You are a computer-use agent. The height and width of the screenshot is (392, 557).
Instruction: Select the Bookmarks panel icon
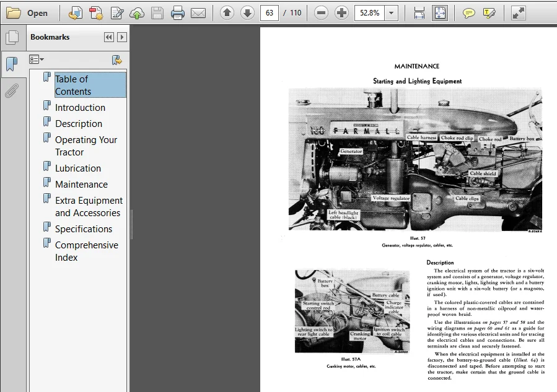(x=12, y=64)
